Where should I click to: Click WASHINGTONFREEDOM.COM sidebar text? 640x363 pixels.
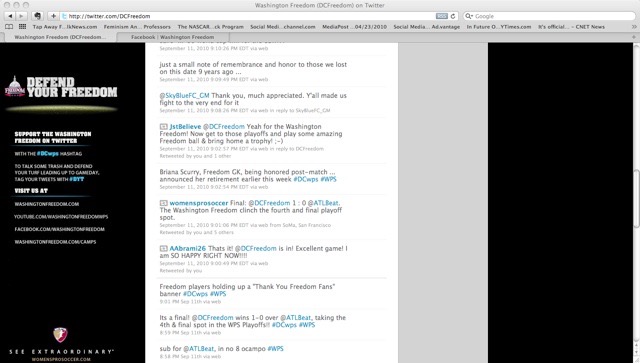[47, 204]
